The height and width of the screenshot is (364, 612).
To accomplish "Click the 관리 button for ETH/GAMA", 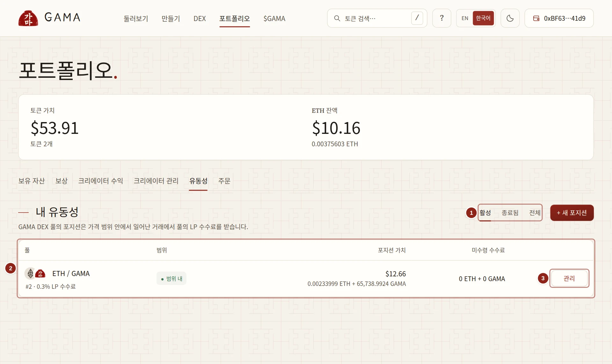I will click(569, 278).
